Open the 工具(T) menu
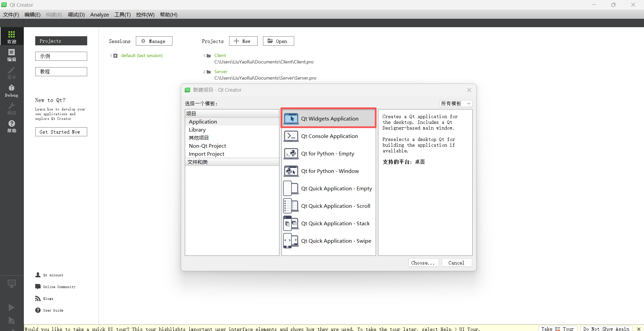 pyautogui.click(x=122, y=14)
